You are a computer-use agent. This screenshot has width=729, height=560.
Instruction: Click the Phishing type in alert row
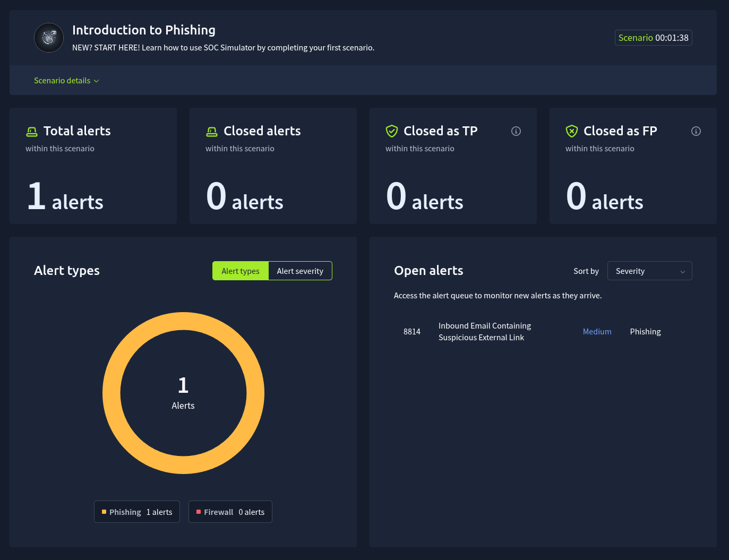[x=646, y=332]
